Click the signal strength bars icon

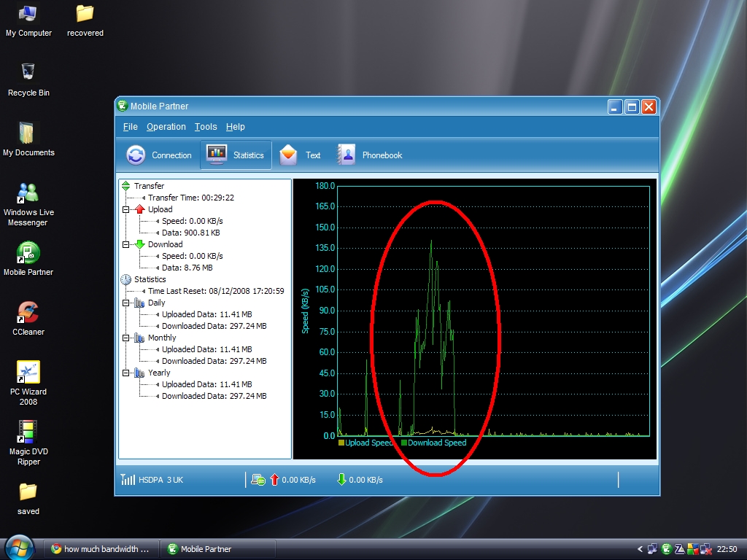pyautogui.click(x=128, y=480)
